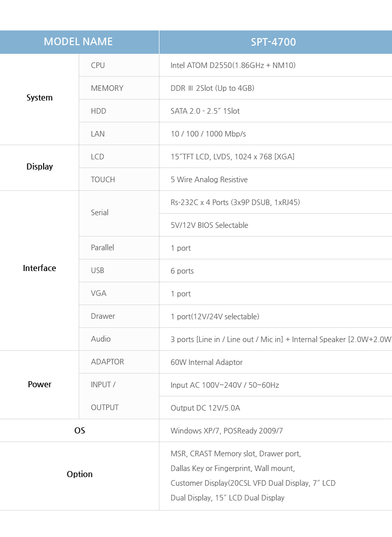
Task: Click the Display category label
Action: pyautogui.click(x=40, y=166)
